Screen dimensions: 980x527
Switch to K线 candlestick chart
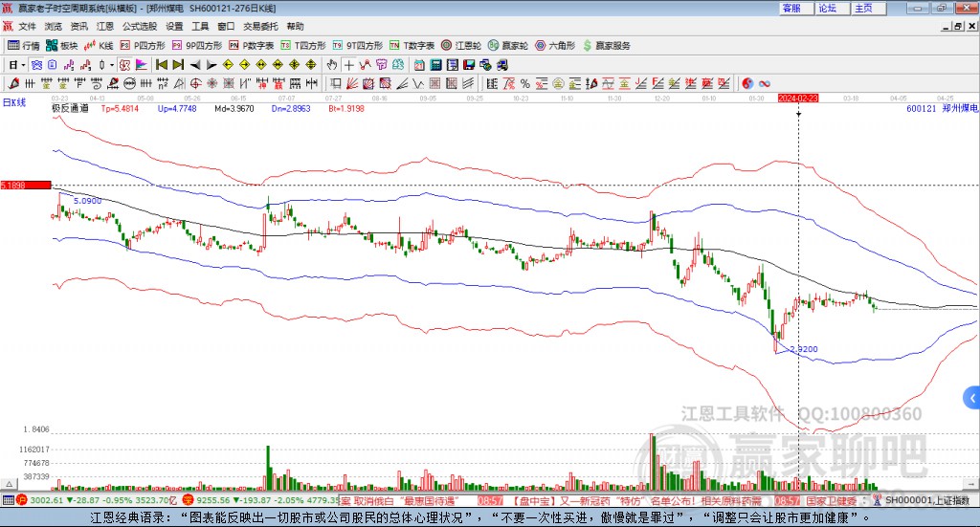[100, 45]
